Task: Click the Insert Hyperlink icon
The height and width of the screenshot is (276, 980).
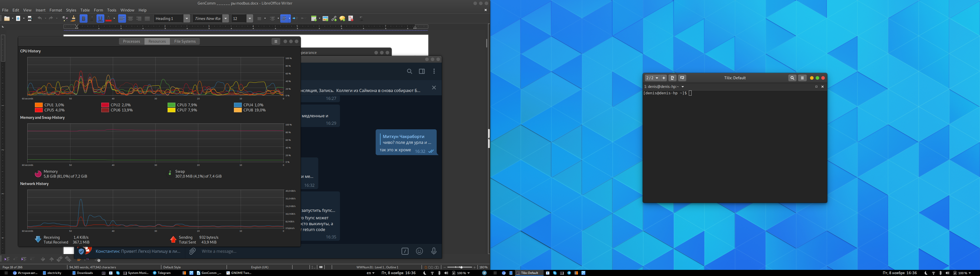Action: click(334, 18)
